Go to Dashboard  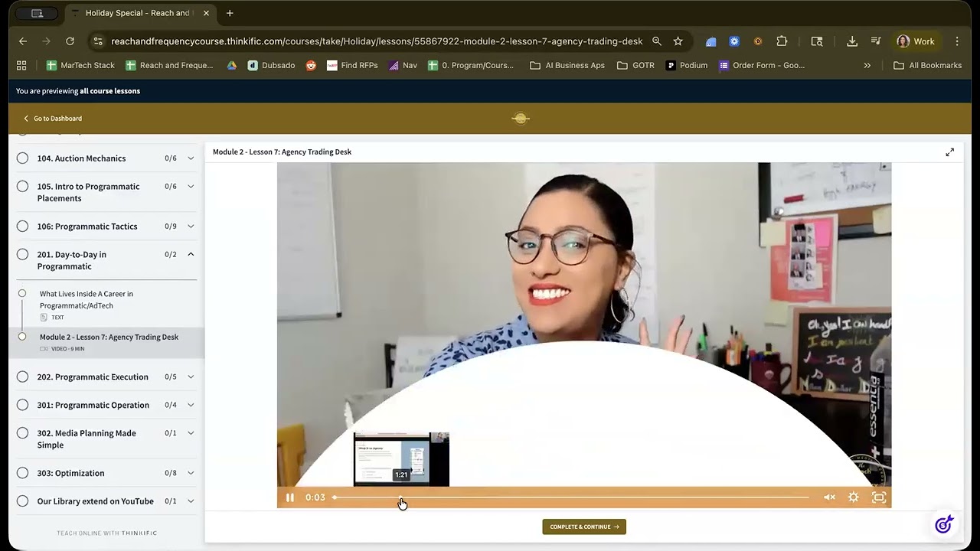53,119
